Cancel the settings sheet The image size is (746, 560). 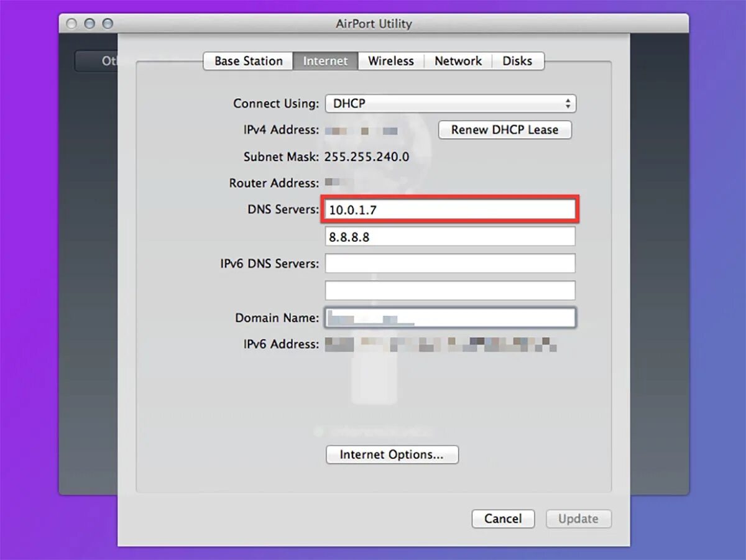coord(504,518)
